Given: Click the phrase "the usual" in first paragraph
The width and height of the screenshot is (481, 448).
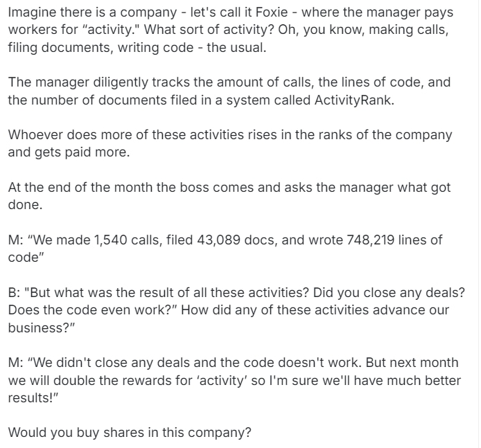Looking at the screenshot, I should click(235, 48).
